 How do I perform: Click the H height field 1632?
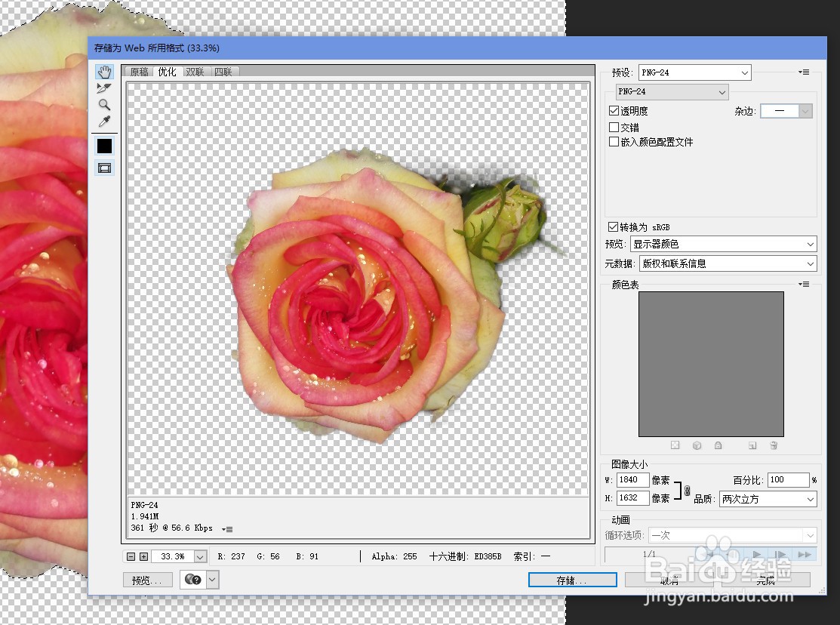[632, 498]
